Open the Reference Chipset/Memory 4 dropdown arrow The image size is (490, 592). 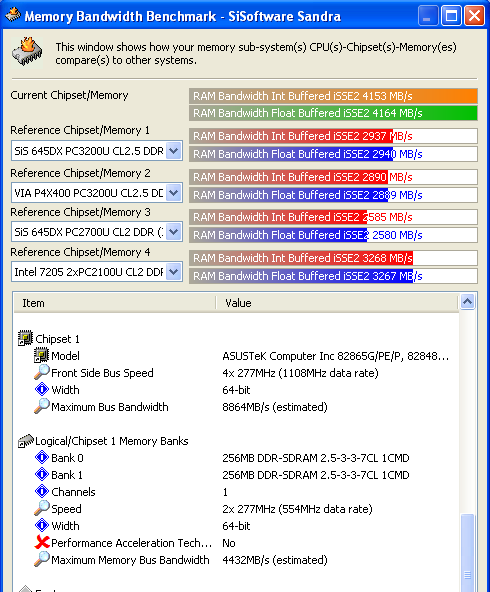[x=173, y=272]
